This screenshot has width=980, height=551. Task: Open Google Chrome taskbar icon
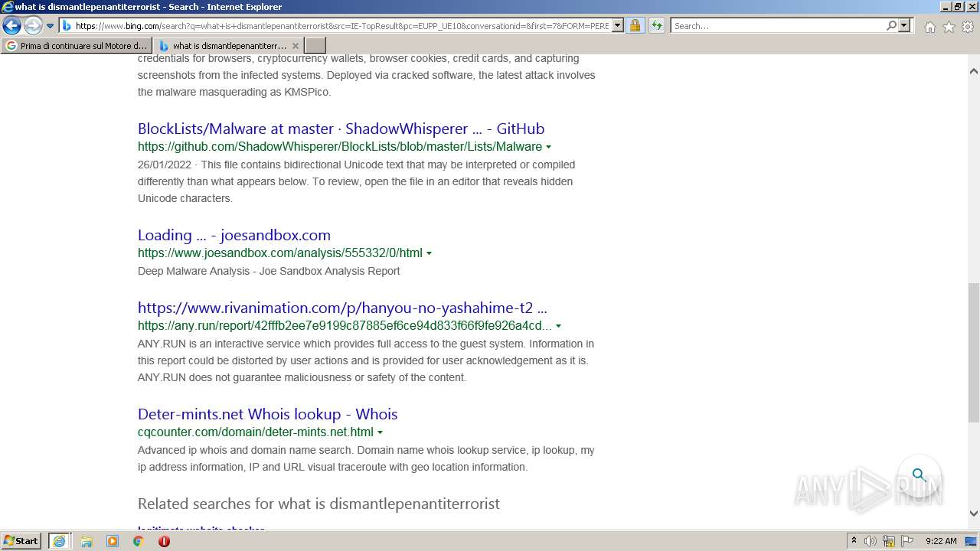(138, 541)
